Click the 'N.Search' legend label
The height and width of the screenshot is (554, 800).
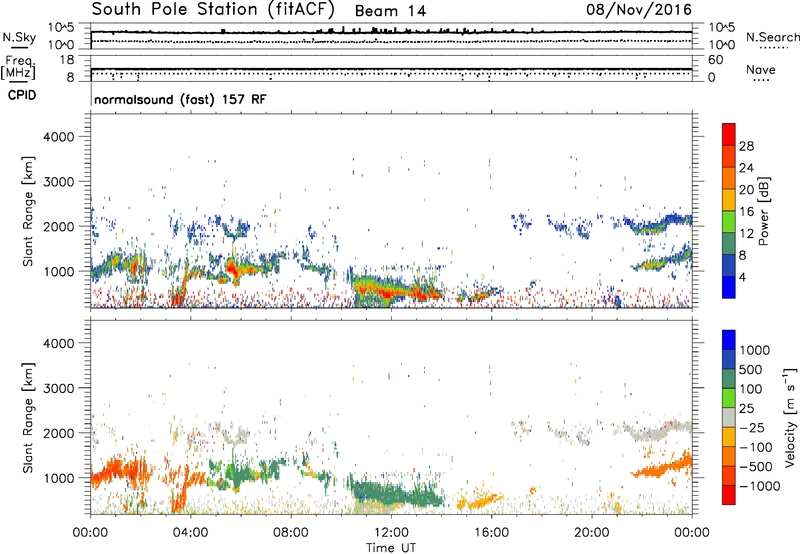pyautogui.click(x=773, y=37)
